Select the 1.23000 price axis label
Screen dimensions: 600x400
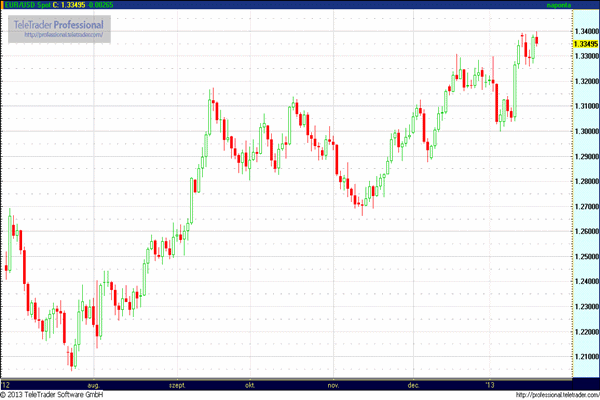pos(587,307)
